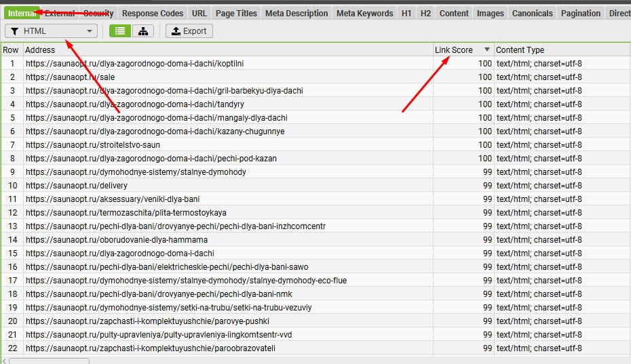The width and height of the screenshot is (631, 364).
Task: Open Meta Keywords tab
Action: 364,14
